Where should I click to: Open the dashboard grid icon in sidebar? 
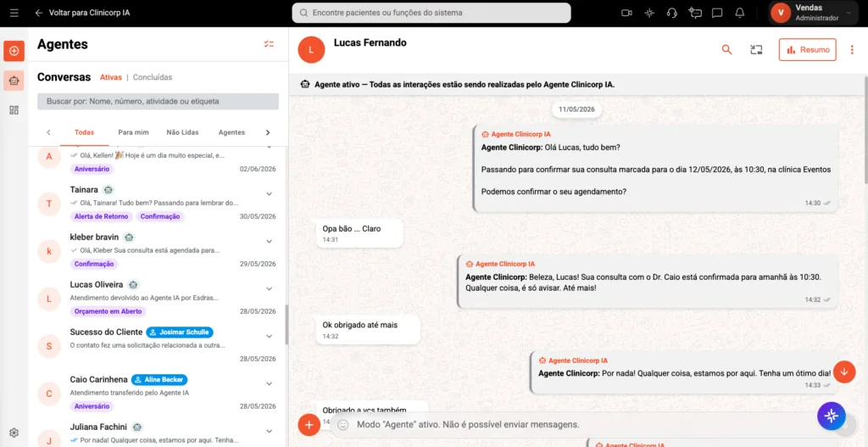(x=14, y=110)
